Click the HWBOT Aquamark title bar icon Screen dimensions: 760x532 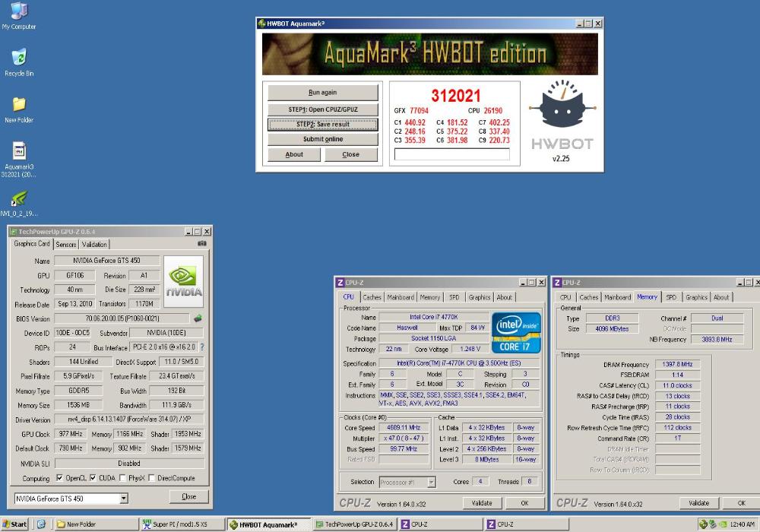[x=261, y=24]
